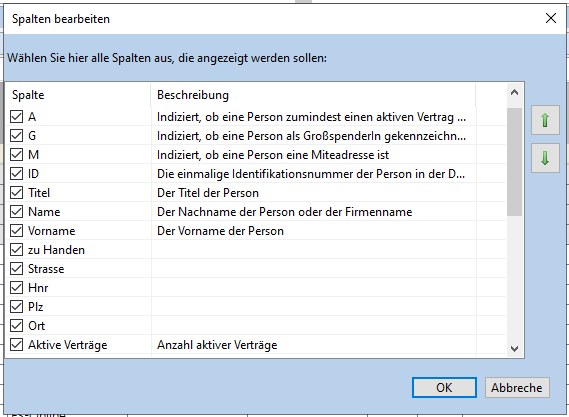This screenshot has height=417, width=569.
Task: Uncheck the A column checkbox
Action: [16, 117]
